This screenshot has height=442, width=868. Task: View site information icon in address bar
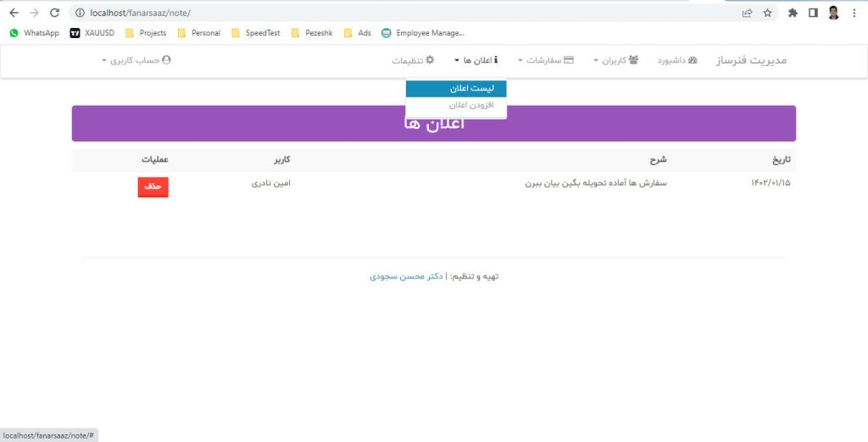tap(80, 13)
